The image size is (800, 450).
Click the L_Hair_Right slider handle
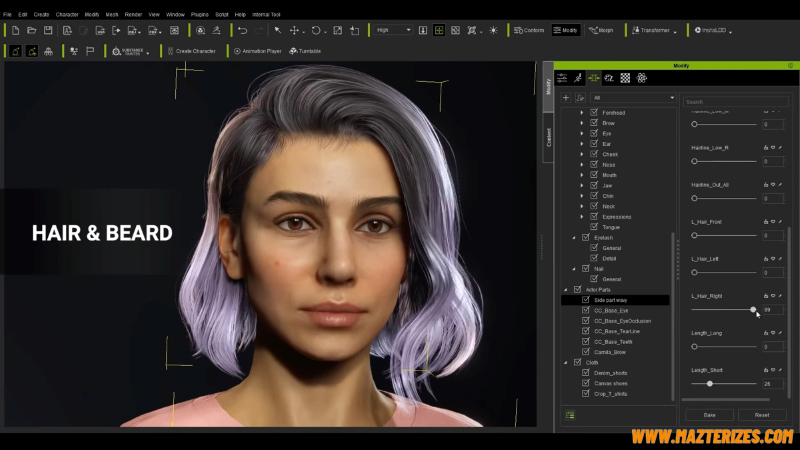tap(753, 310)
